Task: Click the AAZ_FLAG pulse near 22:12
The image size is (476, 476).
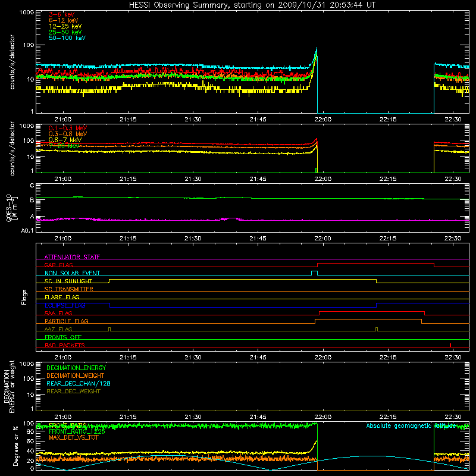Action: tap(377, 329)
